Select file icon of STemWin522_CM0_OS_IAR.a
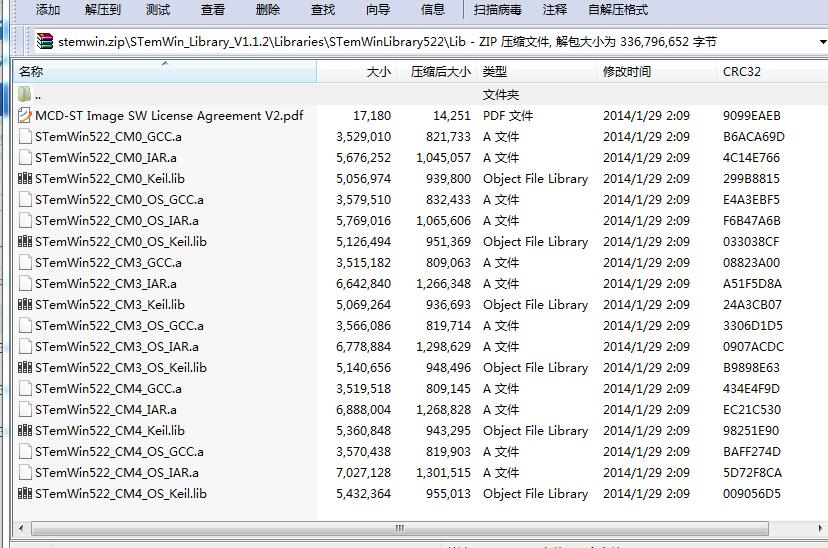Screen dimensions: 828x548 coord(25,220)
